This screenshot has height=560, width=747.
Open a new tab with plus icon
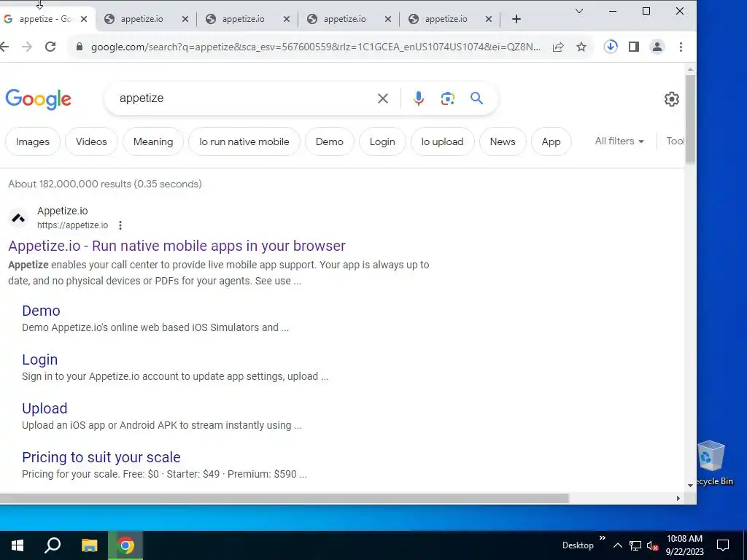(516, 19)
